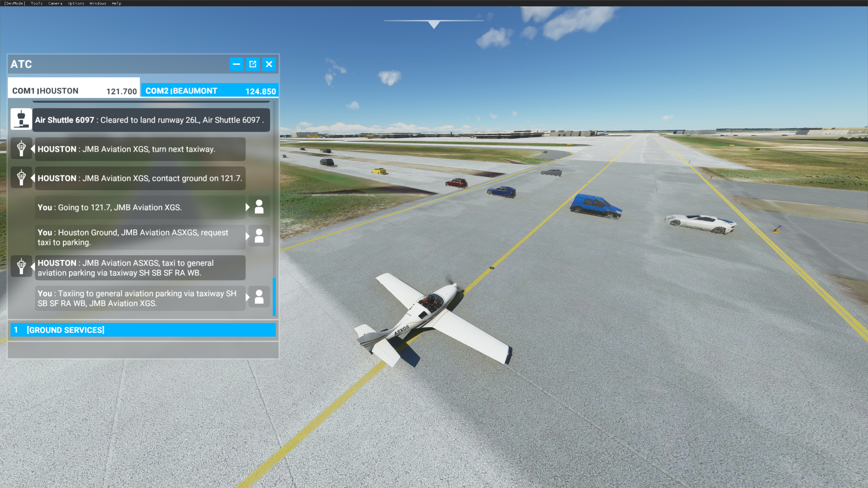Click tower icon beside 'taxi to general aviation parking' message
This screenshot has height=488, width=868.
pyautogui.click(x=21, y=266)
